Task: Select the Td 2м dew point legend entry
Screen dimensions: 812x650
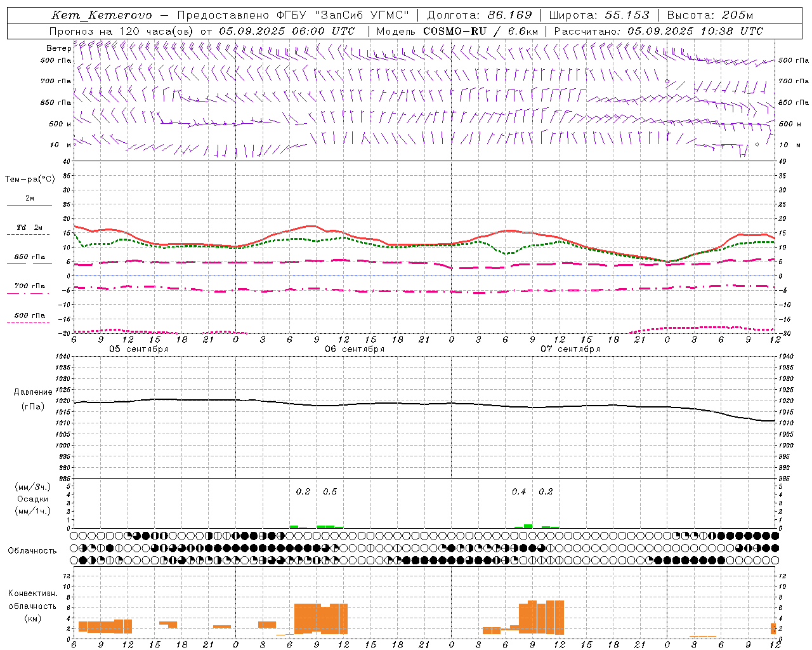Action: point(30,227)
